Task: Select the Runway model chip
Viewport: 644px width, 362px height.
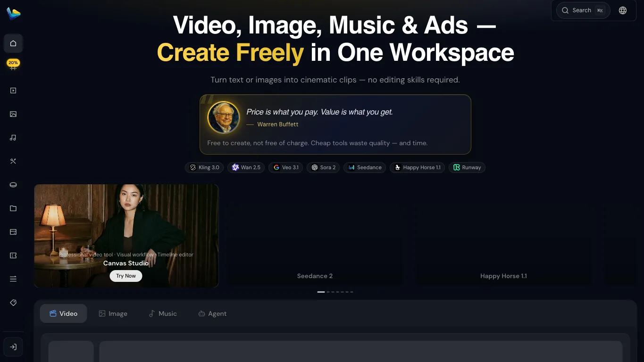Action: click(x=467, y=167)
